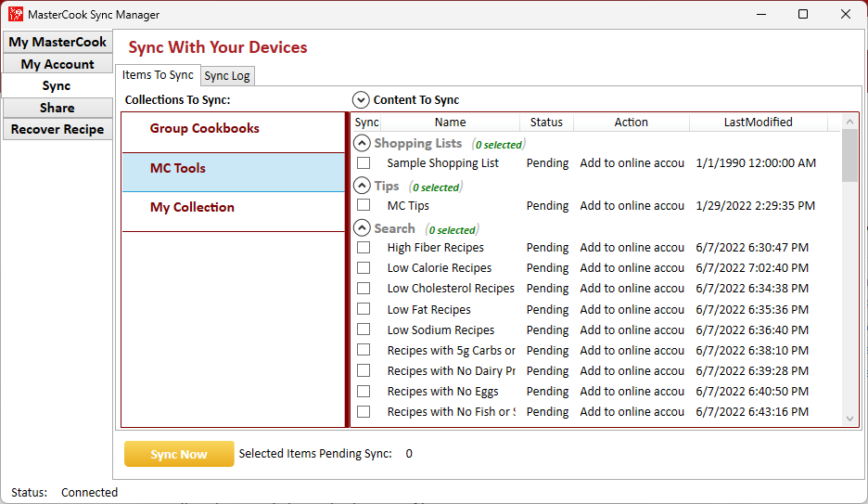Check the Sample Shopping List sync box
The width and height of the screenshot is (868, 504).
tap(364, 162)
